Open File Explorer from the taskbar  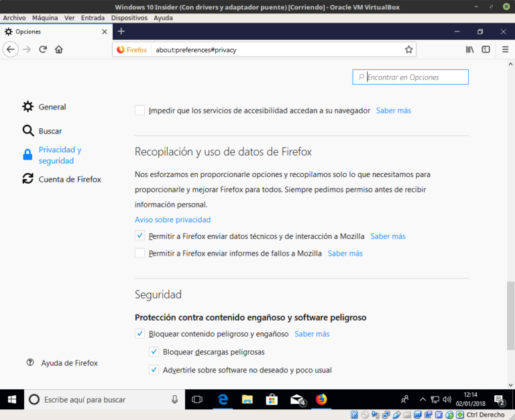[247, 400]
